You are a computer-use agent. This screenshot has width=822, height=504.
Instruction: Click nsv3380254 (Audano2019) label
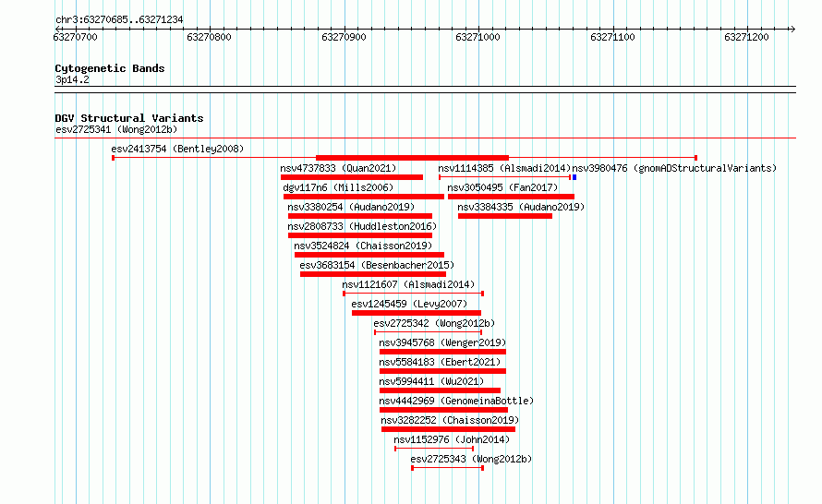click(351, 207)
